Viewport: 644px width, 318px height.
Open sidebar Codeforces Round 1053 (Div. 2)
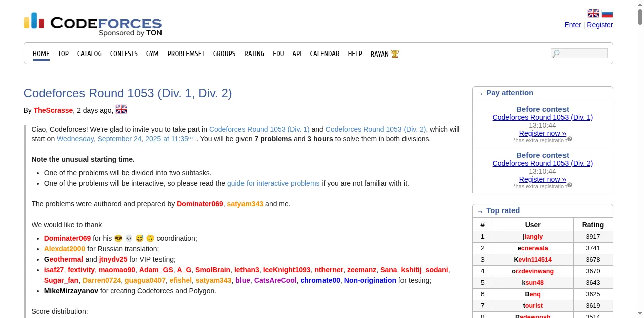pyautogui.click(x=542, y=163)
